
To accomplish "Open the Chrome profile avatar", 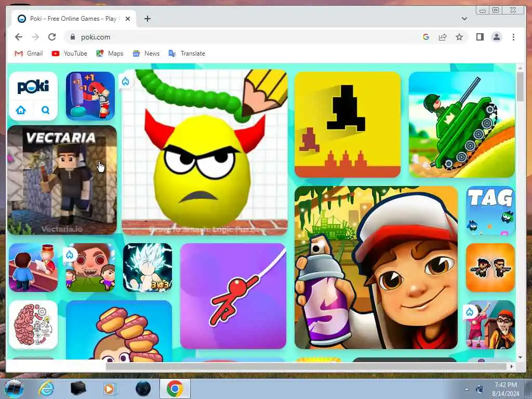I will click(x=496, y=37).
